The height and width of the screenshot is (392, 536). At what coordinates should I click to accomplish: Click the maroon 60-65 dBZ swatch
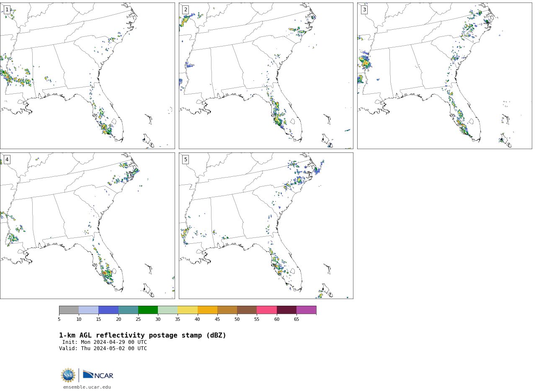286,310
